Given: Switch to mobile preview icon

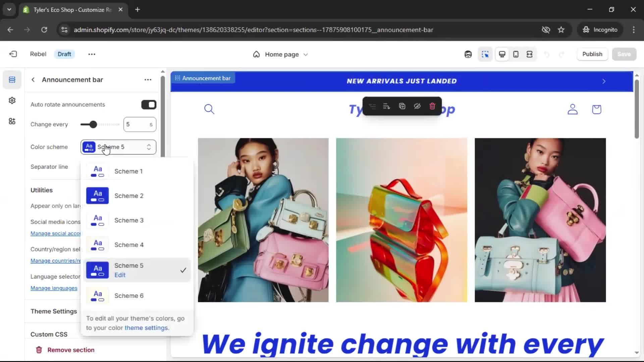Looking at the screenshot, I should pyautogui.click(x=516, y=54).
